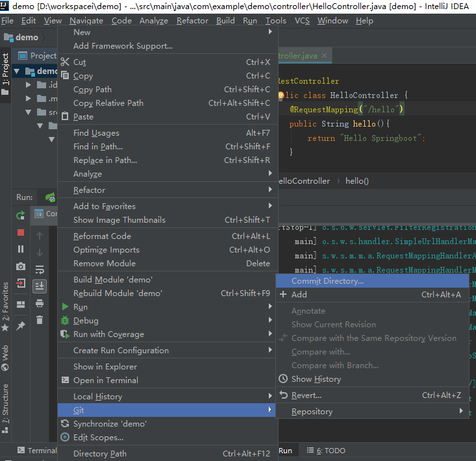The width and height of the screenshot is (476, 461).
Task: Open the Tools menu in menu bar
Action: [x=275, y=21]
